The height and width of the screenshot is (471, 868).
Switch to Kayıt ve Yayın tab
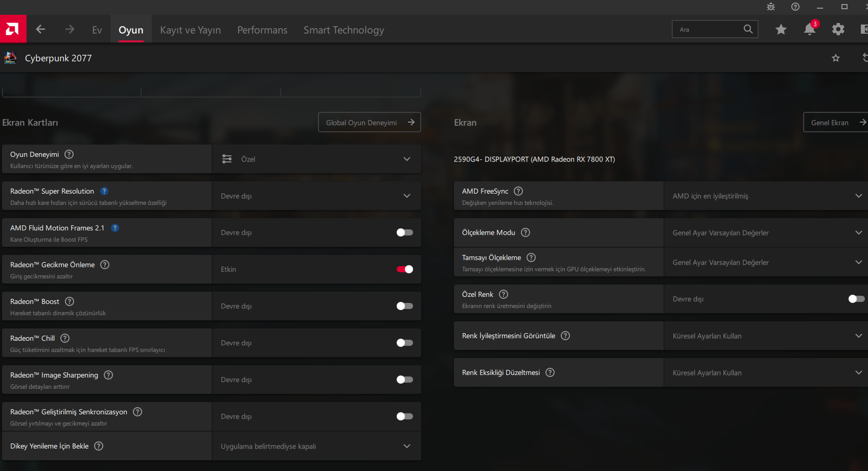[x=190, y=30]
